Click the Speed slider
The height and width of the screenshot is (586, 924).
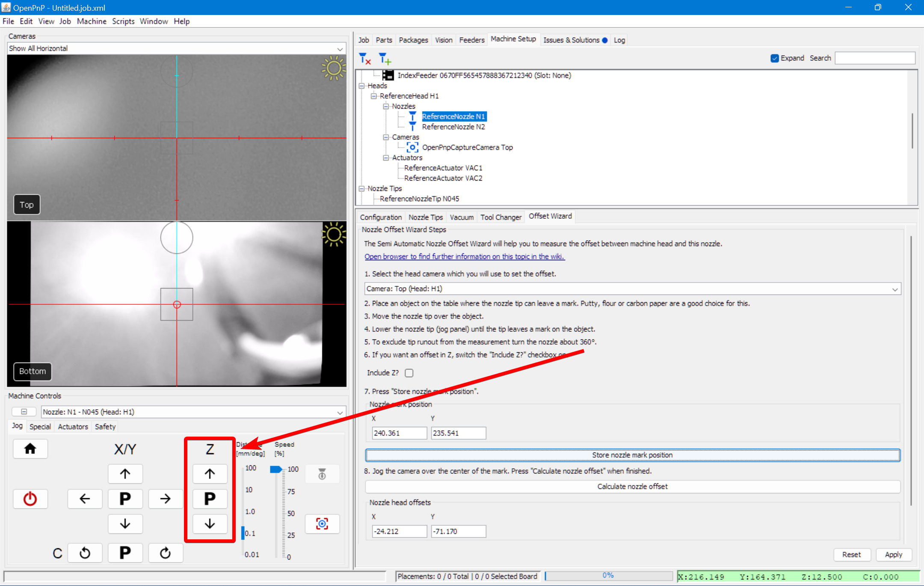(276, 469)
